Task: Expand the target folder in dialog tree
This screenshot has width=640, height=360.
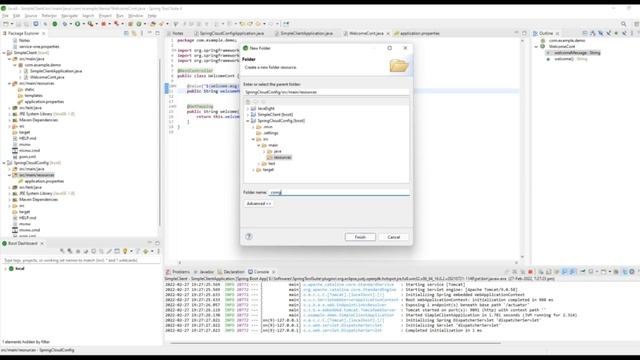Action: coord(253,170)
